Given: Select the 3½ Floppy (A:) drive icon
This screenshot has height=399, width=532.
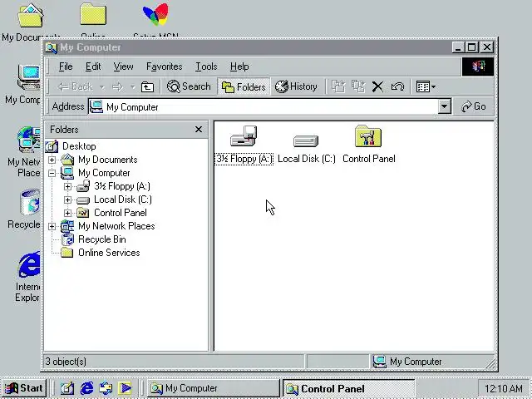Looking at the screenshot, I should [x=244, y=136].
